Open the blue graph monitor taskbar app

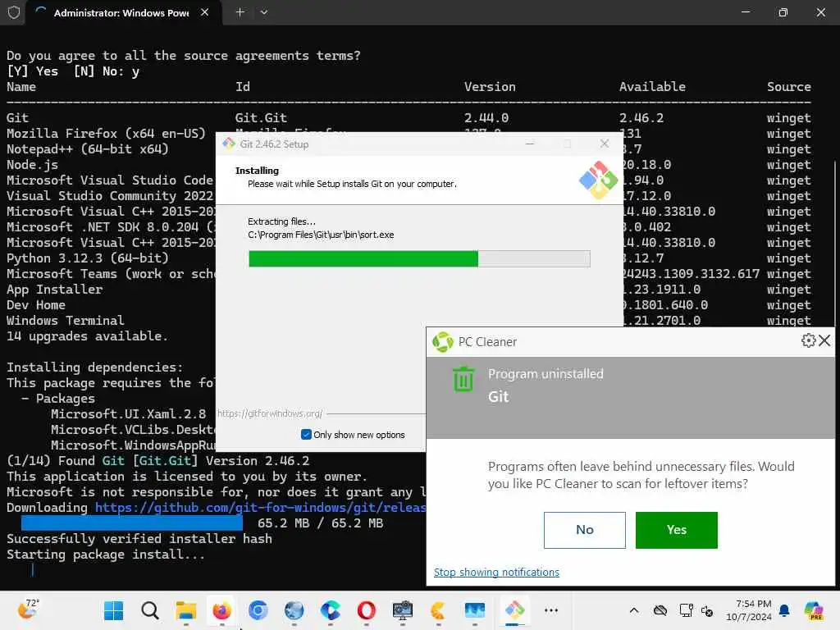pos(475,610)
